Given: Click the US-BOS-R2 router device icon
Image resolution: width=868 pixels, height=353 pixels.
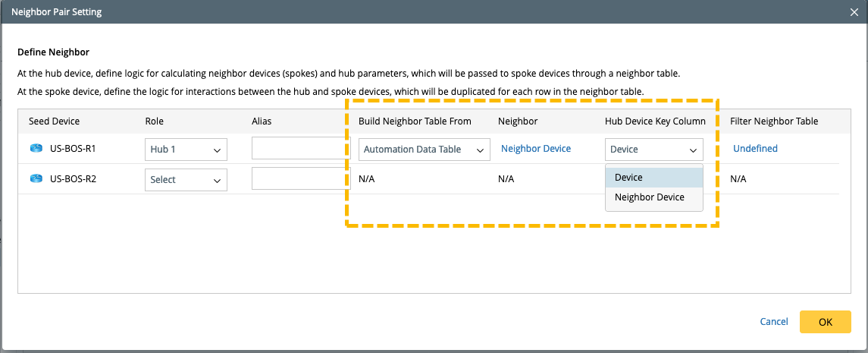Looking at the screenshot, I should [x=36, y=179].
